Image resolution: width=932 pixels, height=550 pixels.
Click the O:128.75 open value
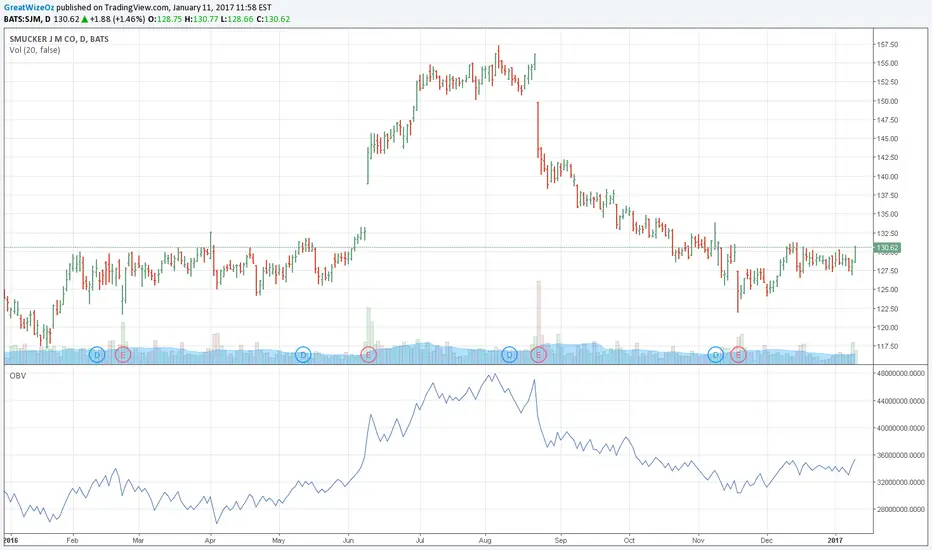(x=164, y=19)
